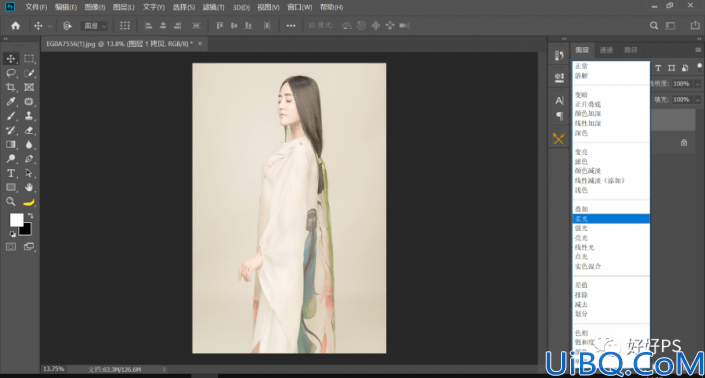
Task: Select the Lasso tool
Action: coord(11,73)
